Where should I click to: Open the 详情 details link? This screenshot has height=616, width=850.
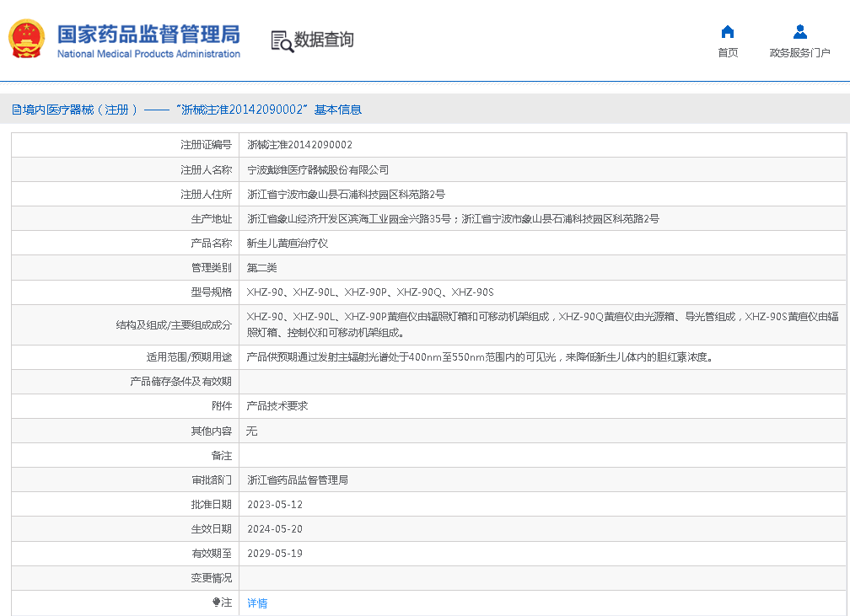click(x=257, y=603)
